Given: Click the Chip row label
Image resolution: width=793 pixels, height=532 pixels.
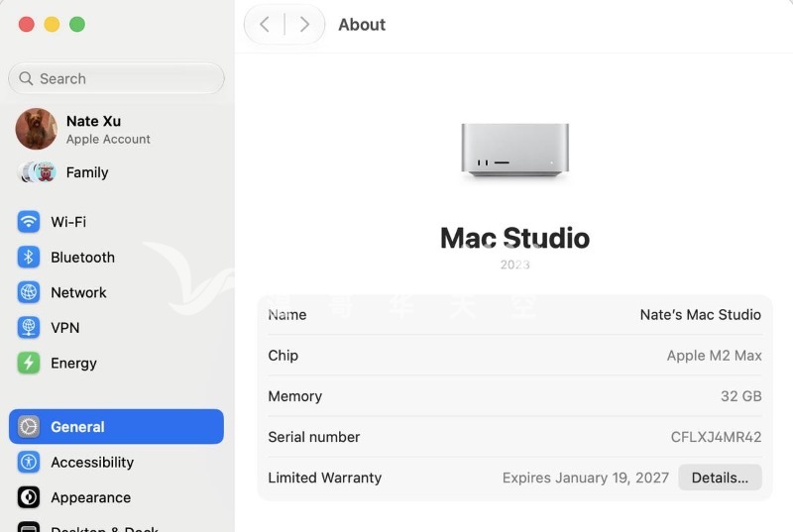Looking at the screenshot, I should (283, 356).
